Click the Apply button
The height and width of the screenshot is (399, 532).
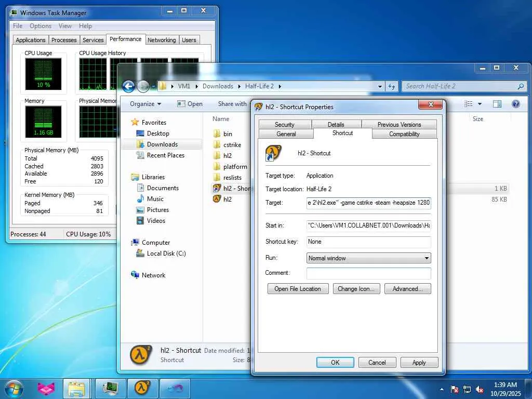(419, 362)
